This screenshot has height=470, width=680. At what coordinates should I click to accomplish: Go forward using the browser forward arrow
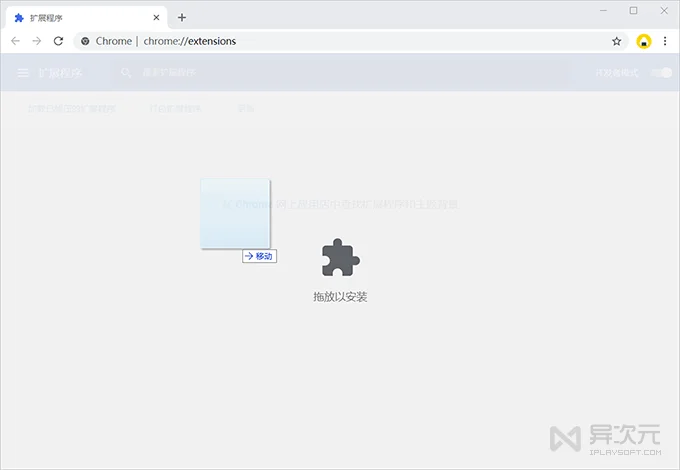point(37,41)
